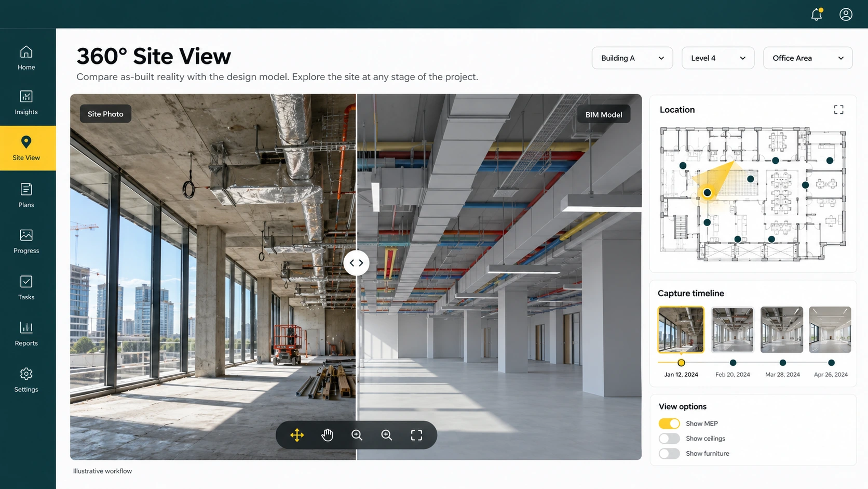Screen dimensions: 868x489
Task: Click the Jan 12, 2024 timeline dot
Action: point(681,363)
